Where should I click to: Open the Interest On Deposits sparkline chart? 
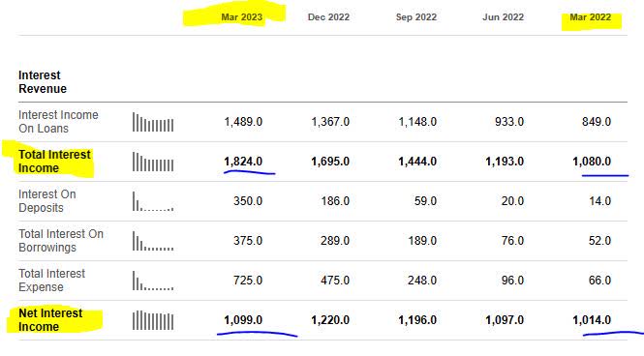(x=153, y=201)
